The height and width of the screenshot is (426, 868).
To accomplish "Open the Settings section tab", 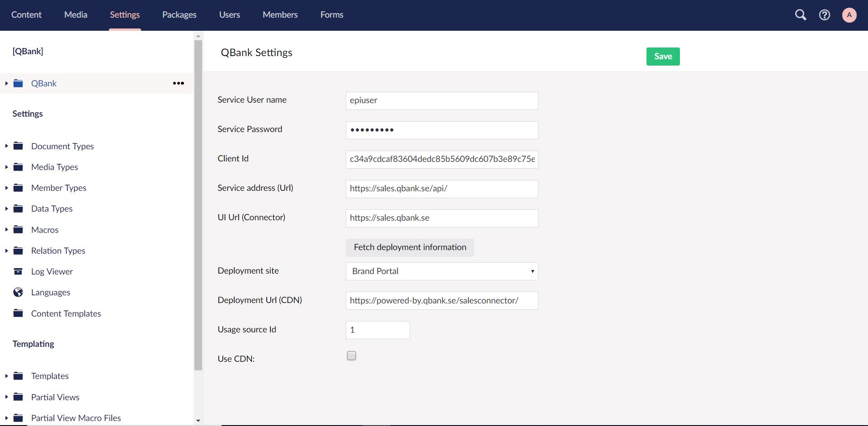I will (x=125, y=15).
